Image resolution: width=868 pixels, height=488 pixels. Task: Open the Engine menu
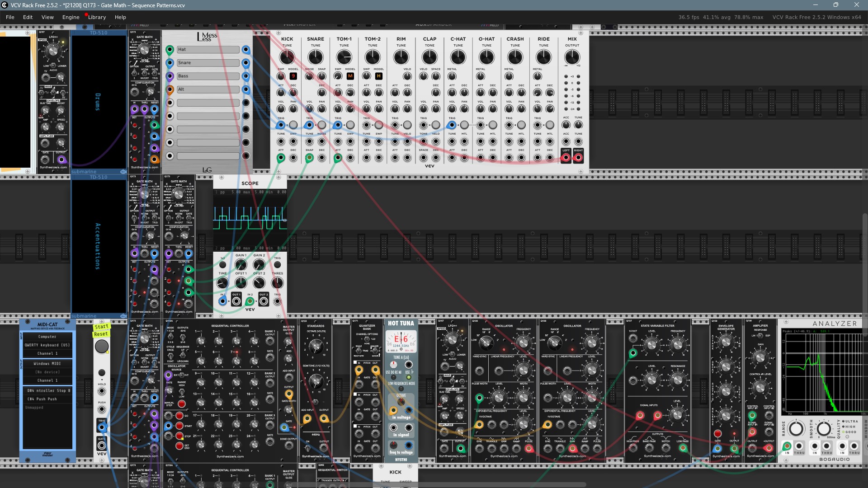click(x=71, y=17)
